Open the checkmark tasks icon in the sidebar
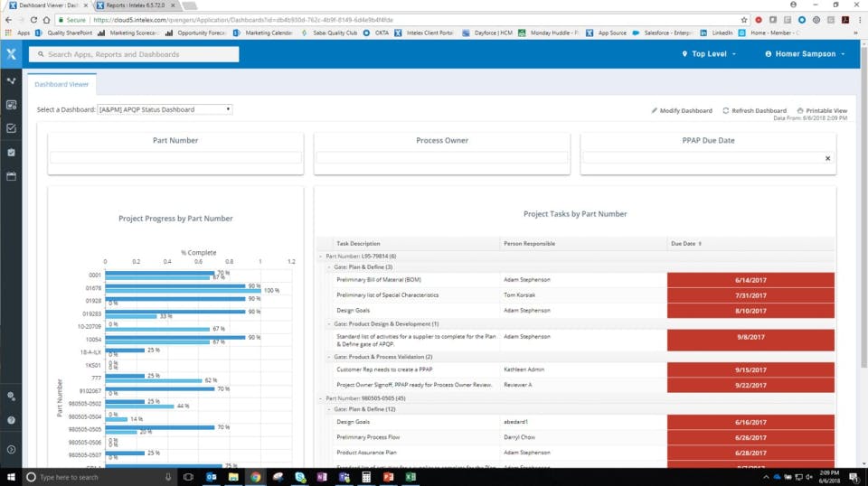The image size is (868, 486). click(11, 128)
